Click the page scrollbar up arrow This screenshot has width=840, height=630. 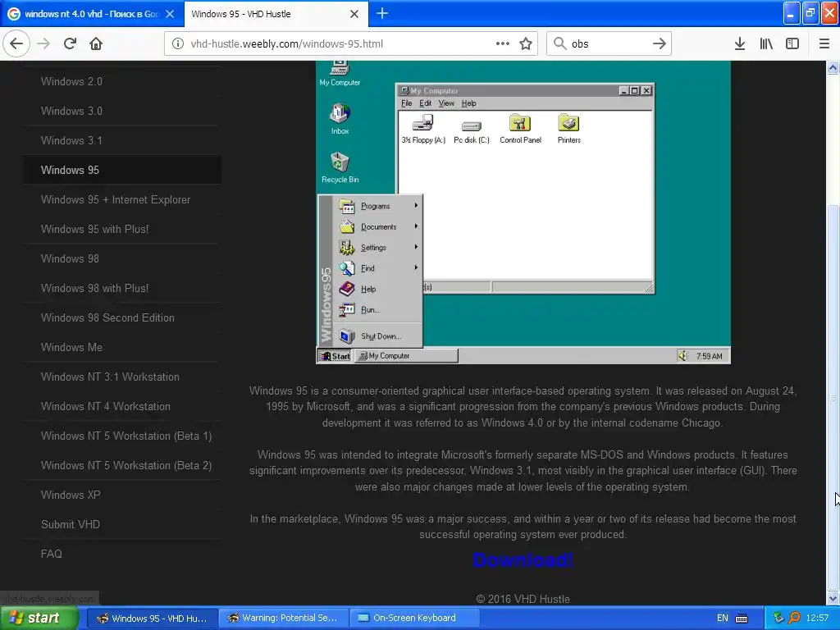click(833, 67)
